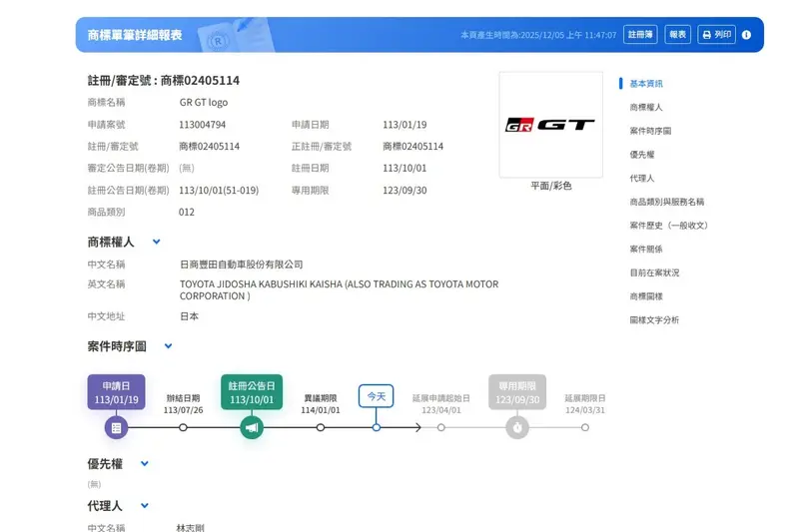
Task: Go to 優先權 in the side navigation
Action: [642, 155]
